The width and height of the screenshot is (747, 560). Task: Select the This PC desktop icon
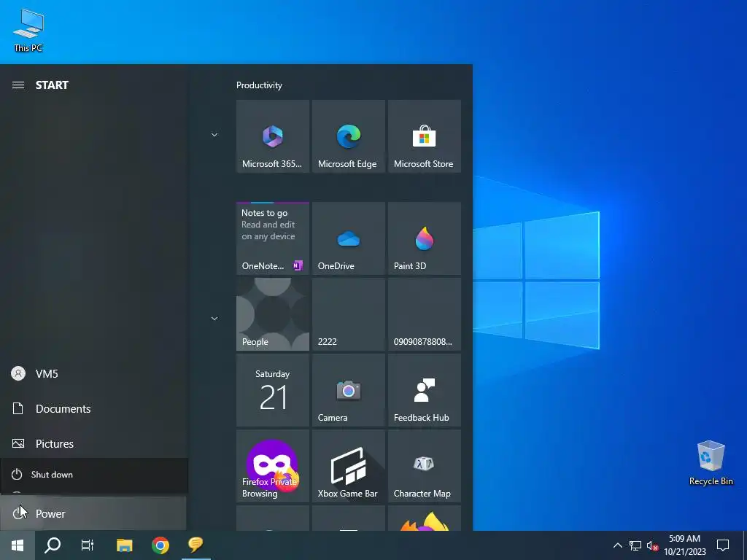[28, 29]
